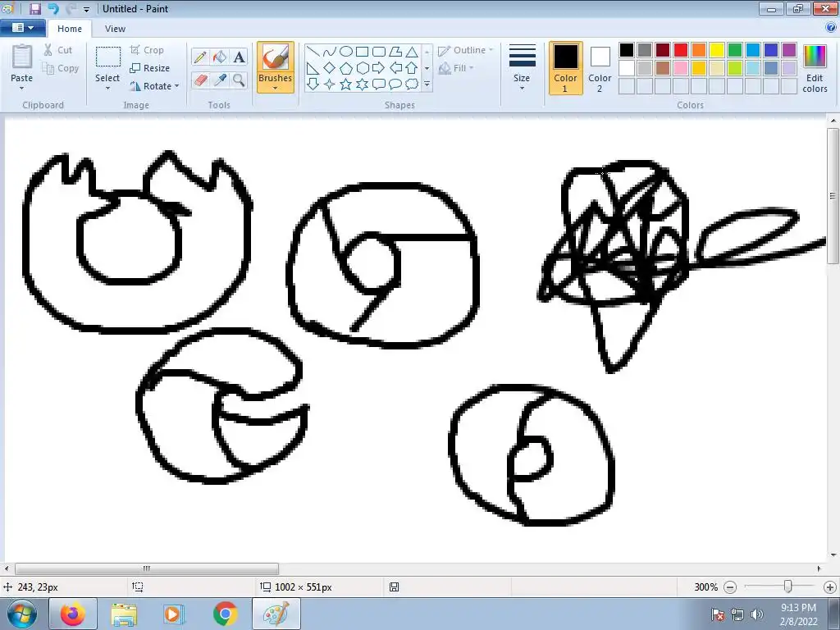Click Save icon in quick access toolbar
The height and width of the screenshot is (630, 840).
tap(34, 8)
